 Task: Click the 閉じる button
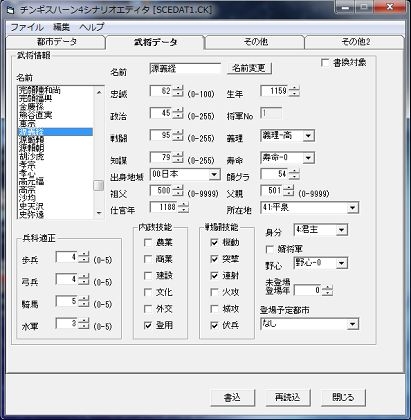pyautogui.click(x=343, y=397)
